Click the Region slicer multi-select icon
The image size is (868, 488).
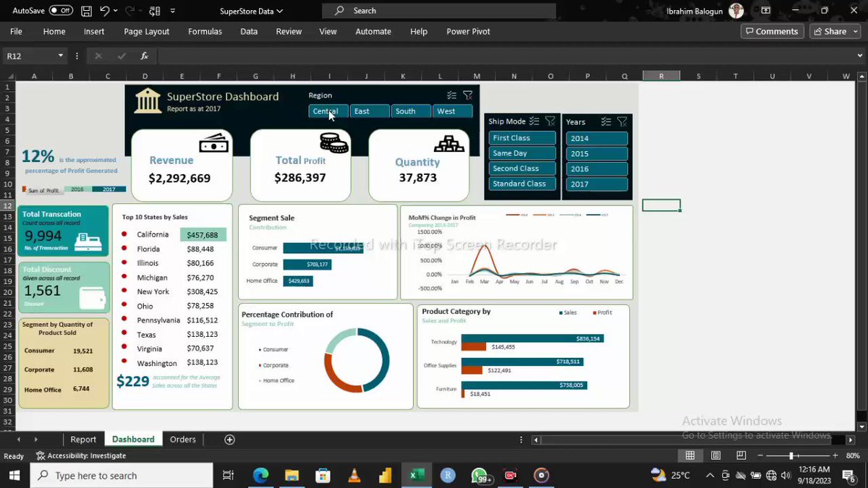(x=451, y=95)
